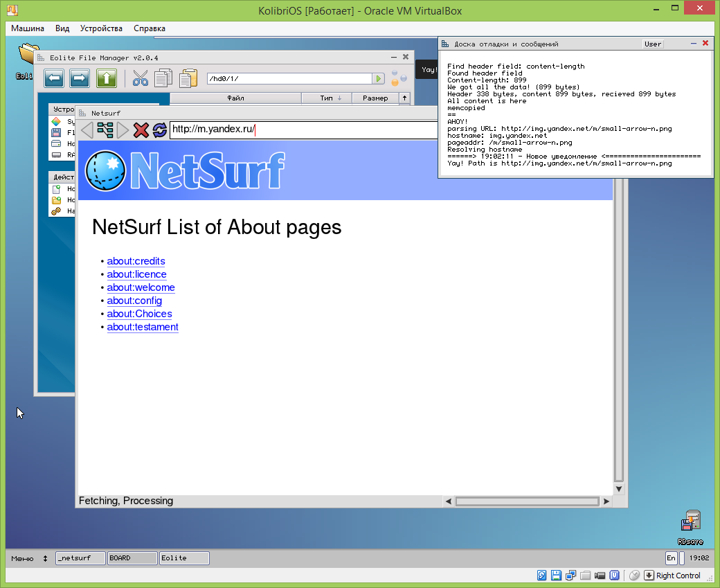Sort file list by Тип column

tap(327, 98)
